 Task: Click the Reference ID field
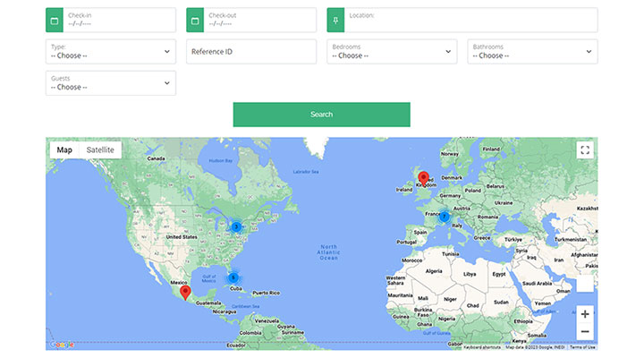coord(251,52)
